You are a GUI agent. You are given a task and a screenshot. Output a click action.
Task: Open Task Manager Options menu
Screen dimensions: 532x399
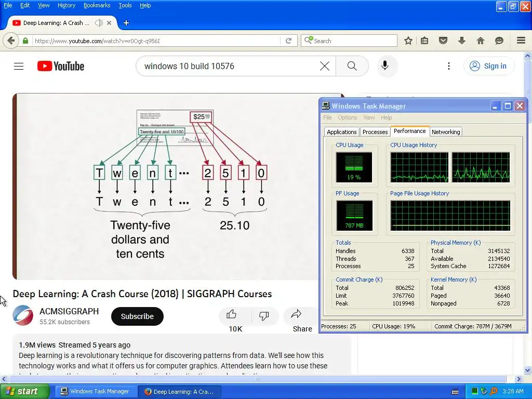[x=347, y=117]
